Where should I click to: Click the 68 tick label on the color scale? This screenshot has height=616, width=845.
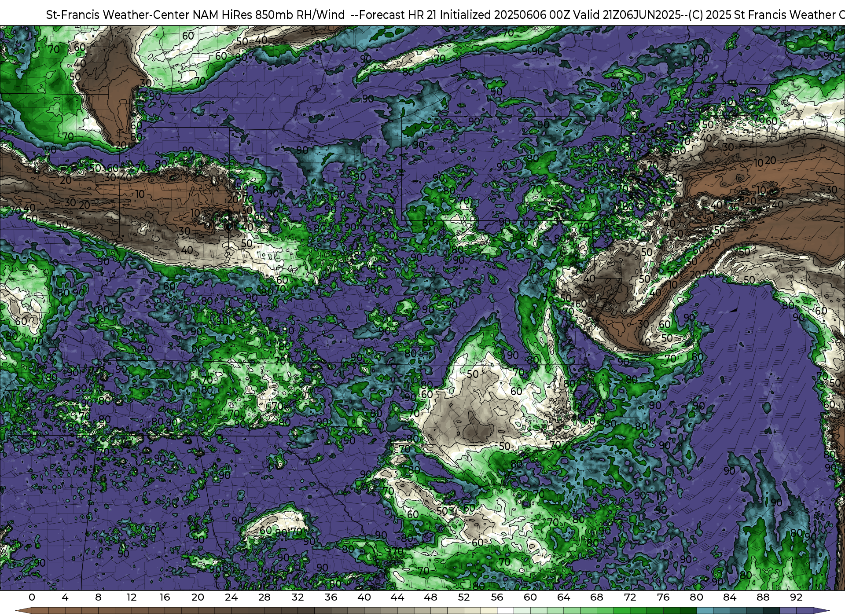tap(597, 597)
